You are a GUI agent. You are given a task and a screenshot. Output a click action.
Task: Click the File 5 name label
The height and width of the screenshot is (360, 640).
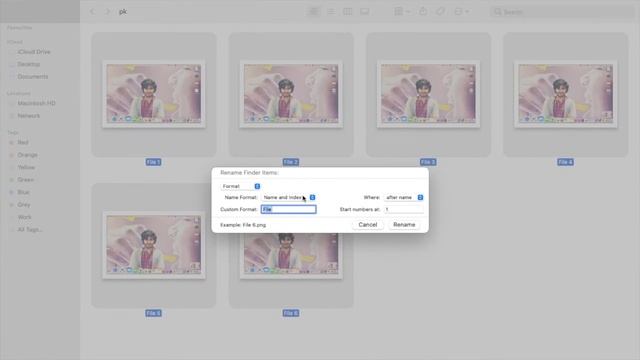153,313
